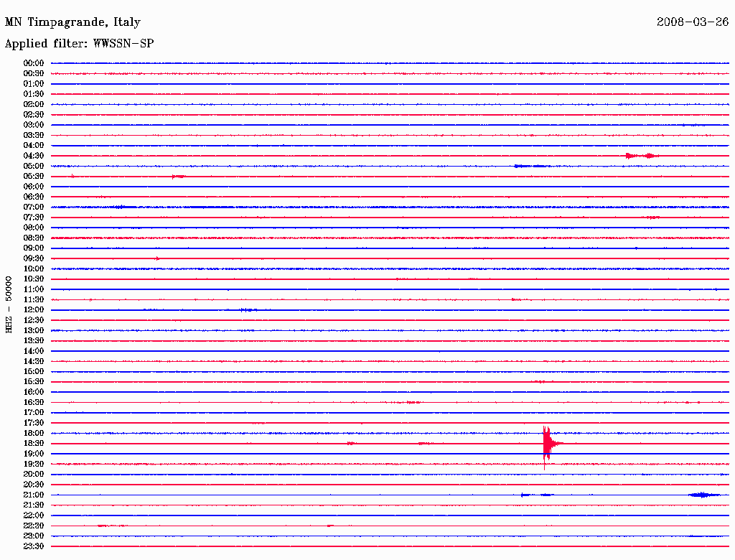Image resolution: width=735 pixels, height=560 pixels.
Task: Click the blue burst at end of 21:00 trace
Action: pyautogui.click(x=704, y=495)
